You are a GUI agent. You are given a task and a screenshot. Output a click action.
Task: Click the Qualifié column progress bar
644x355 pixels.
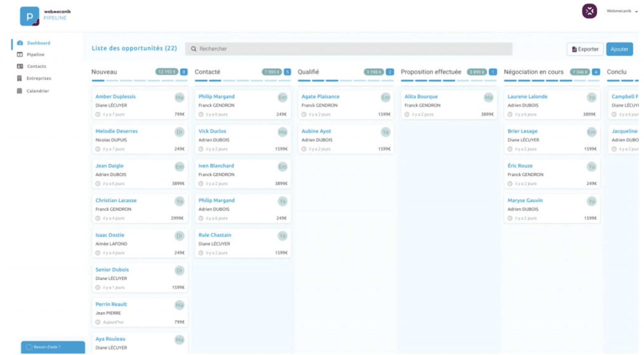click(345, 80)
